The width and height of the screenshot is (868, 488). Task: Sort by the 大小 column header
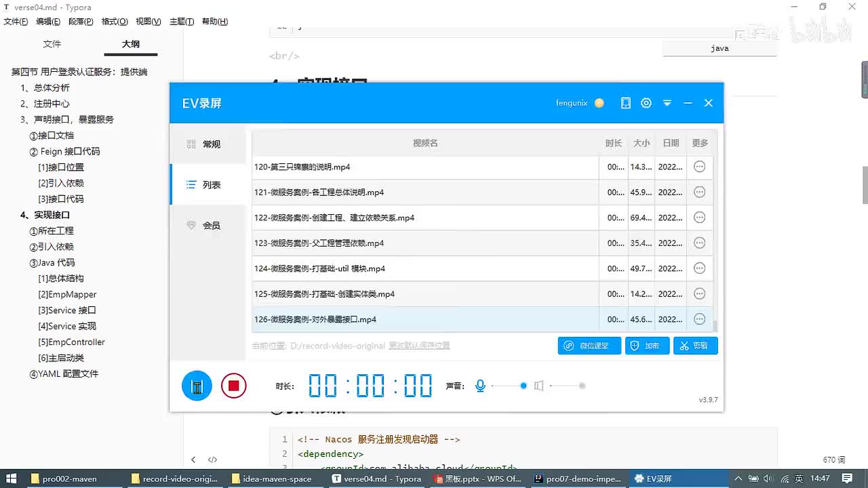coord(642,143)
